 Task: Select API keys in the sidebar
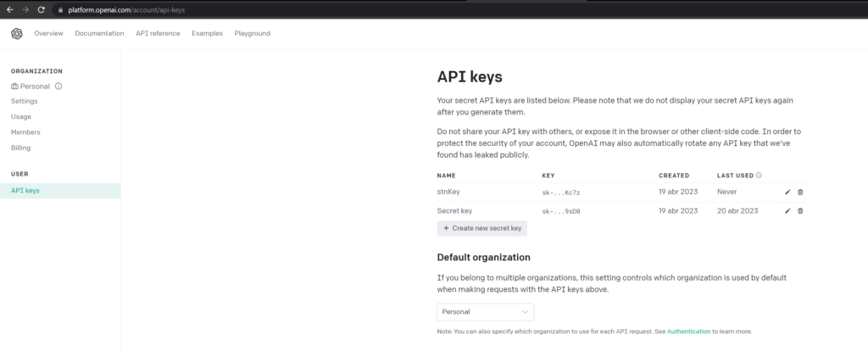60,191
